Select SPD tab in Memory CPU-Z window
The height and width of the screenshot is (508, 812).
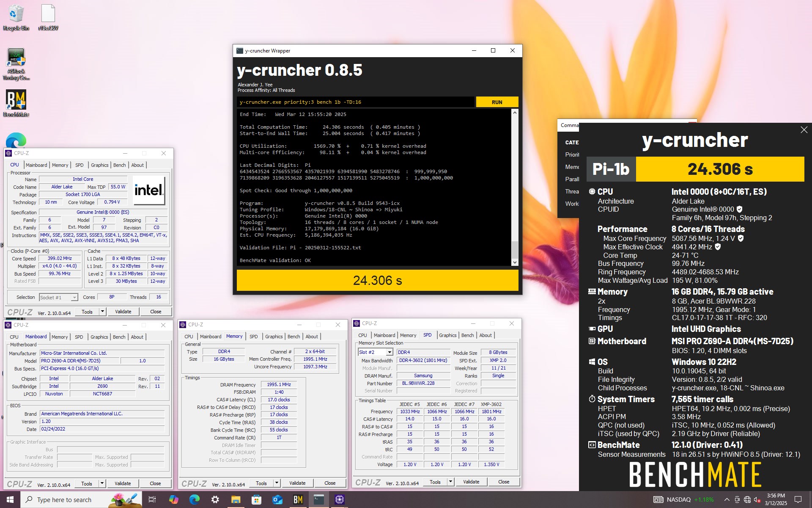pyautogui.click(x=254, y=337)
